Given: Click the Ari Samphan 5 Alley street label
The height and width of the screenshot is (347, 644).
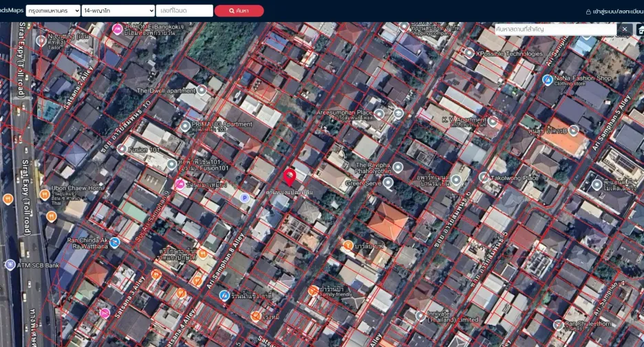Looking at the screenshot, I should click(611, 123).
